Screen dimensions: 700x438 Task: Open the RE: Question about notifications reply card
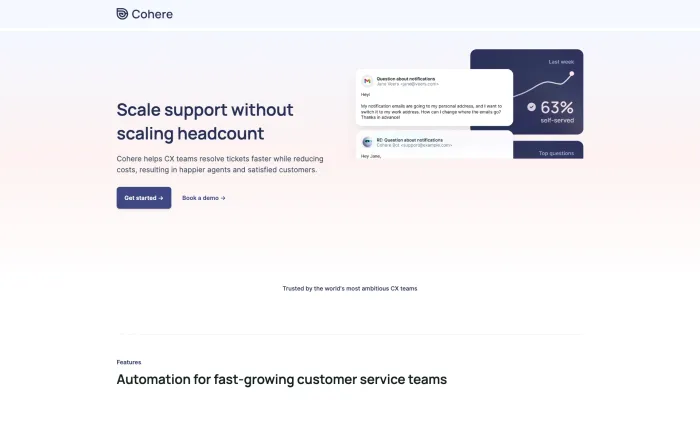434,145
